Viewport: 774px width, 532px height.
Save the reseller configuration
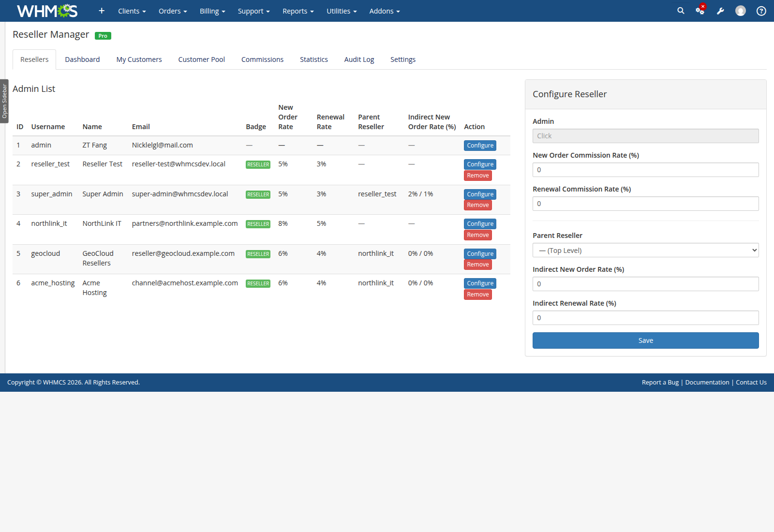tap(645, 340)
